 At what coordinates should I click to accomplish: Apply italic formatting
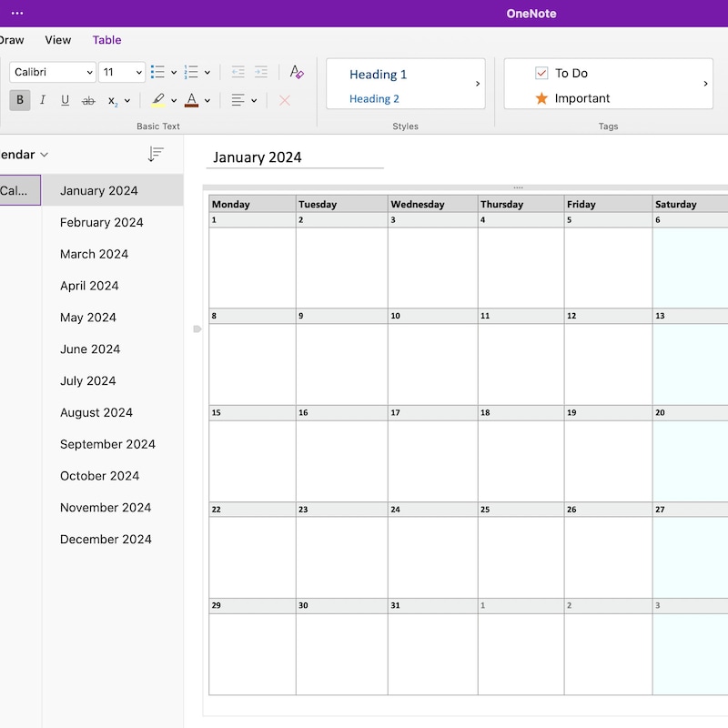43,100
